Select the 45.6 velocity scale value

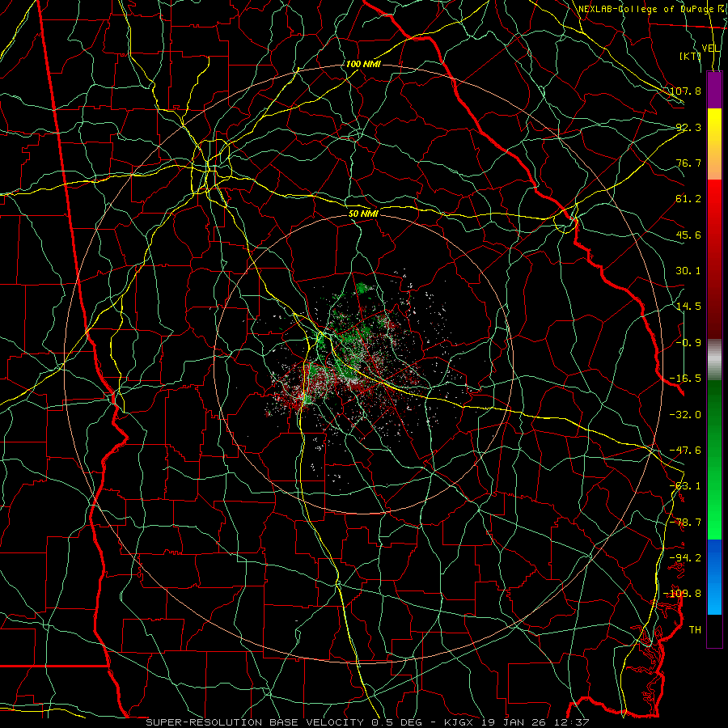[x=688, y=235]
